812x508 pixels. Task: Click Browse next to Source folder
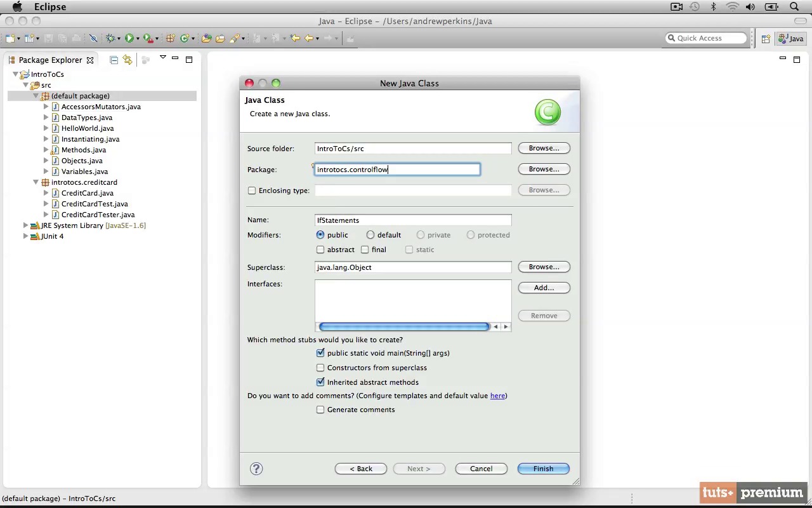coord(544,148)
